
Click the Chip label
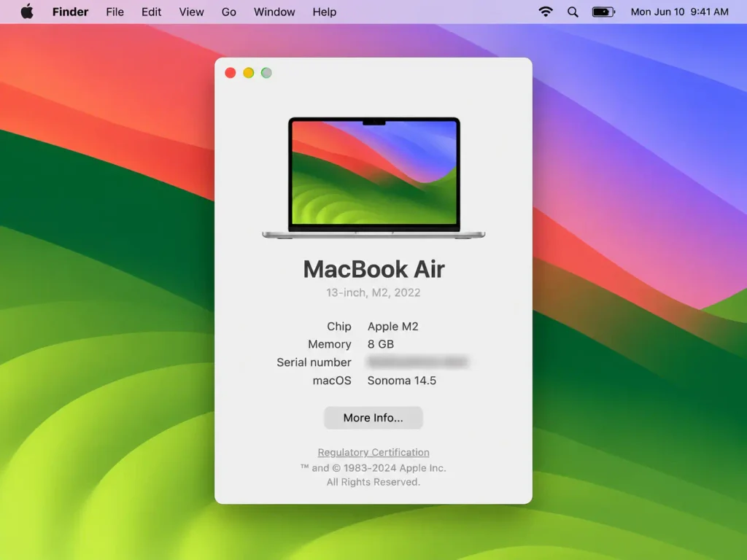pyautogui.click(x=338, y=326)
